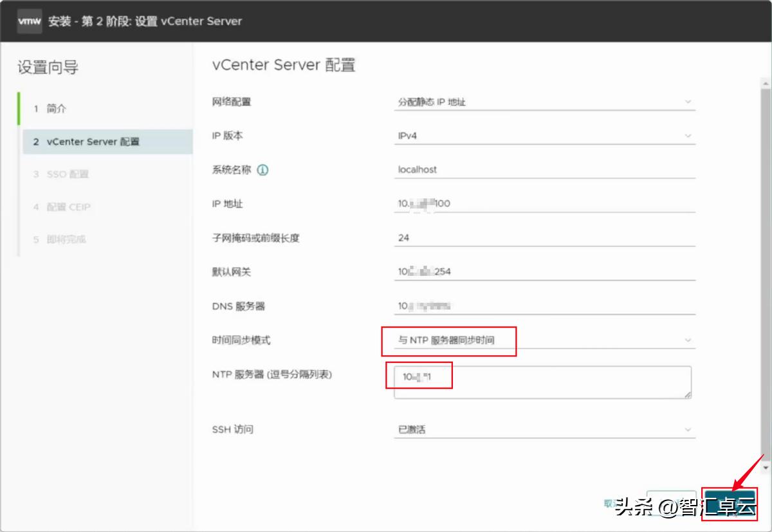The image size is (772, 532).
Task: Expand the 时间同步模式 dropdown
Action: tap(544, 340)
